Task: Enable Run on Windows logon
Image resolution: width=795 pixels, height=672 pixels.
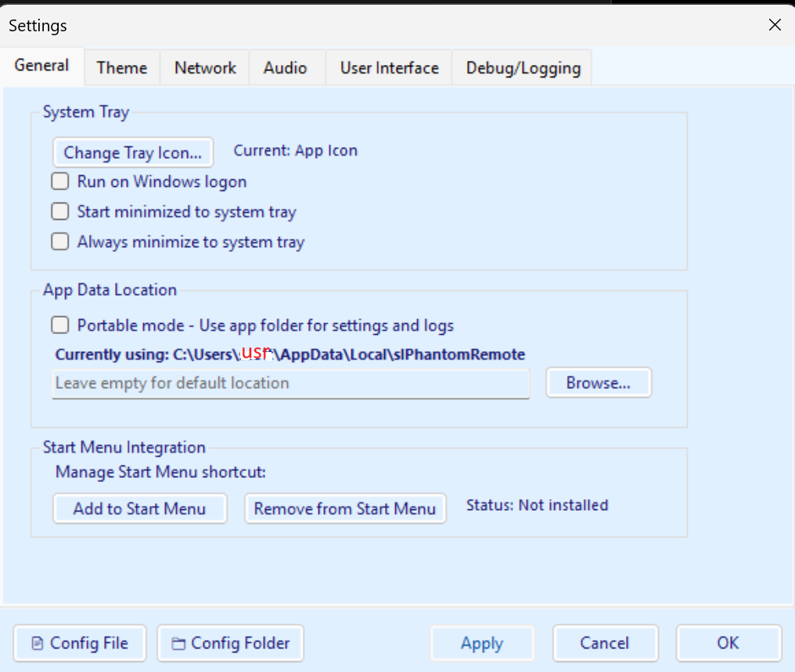Action: (x=60, y=181)
